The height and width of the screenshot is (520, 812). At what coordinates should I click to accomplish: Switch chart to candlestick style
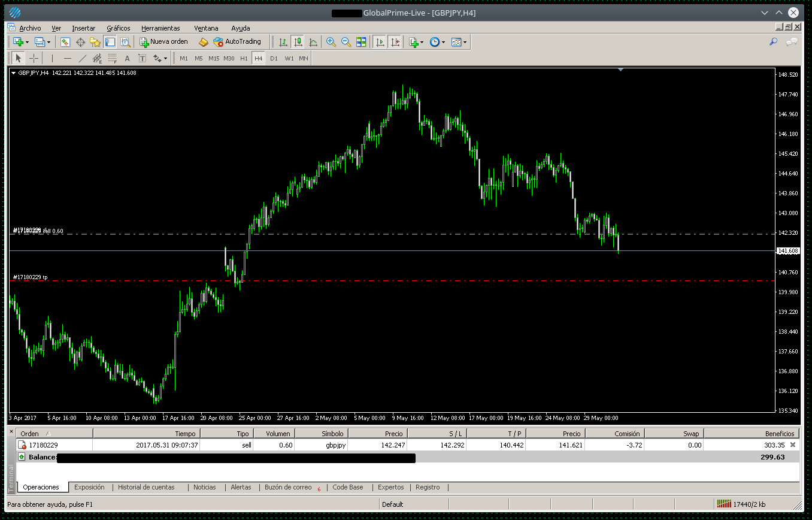coord(298,42)
